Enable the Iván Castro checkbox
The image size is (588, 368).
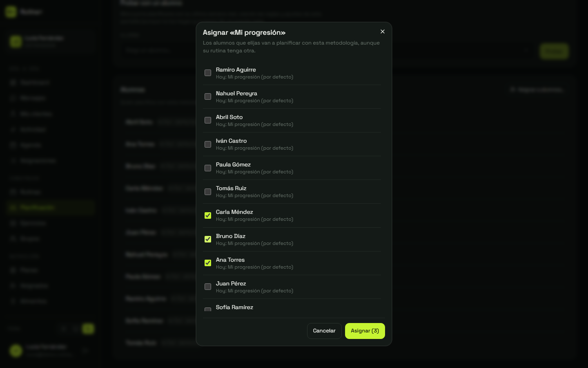pos(208,144)
